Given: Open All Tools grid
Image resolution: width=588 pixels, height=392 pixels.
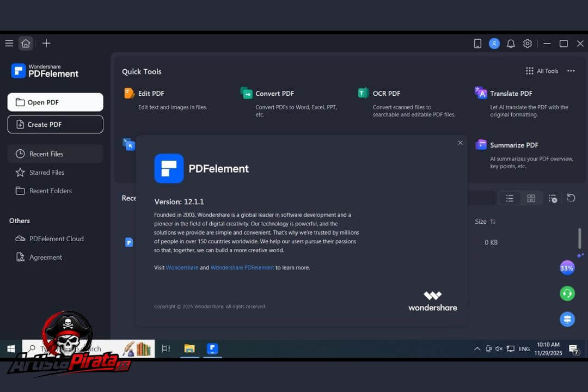Looking at the screenshot, I should click(x=542, y=71).
